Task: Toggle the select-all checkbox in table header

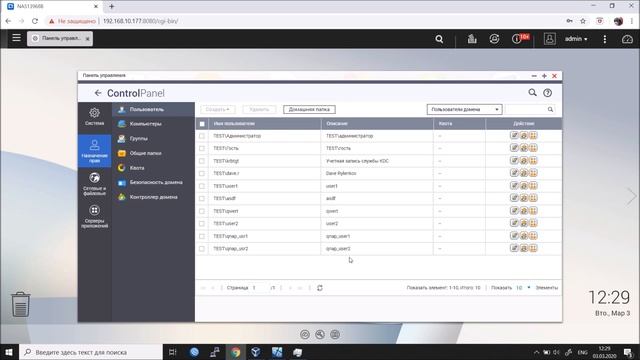Action: [x=202, y=124]
